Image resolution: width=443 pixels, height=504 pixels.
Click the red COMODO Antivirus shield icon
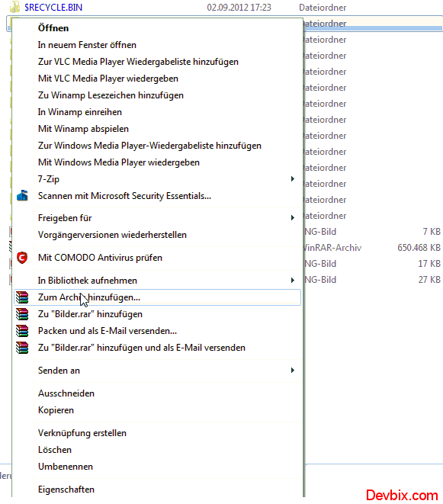point(22,258)
